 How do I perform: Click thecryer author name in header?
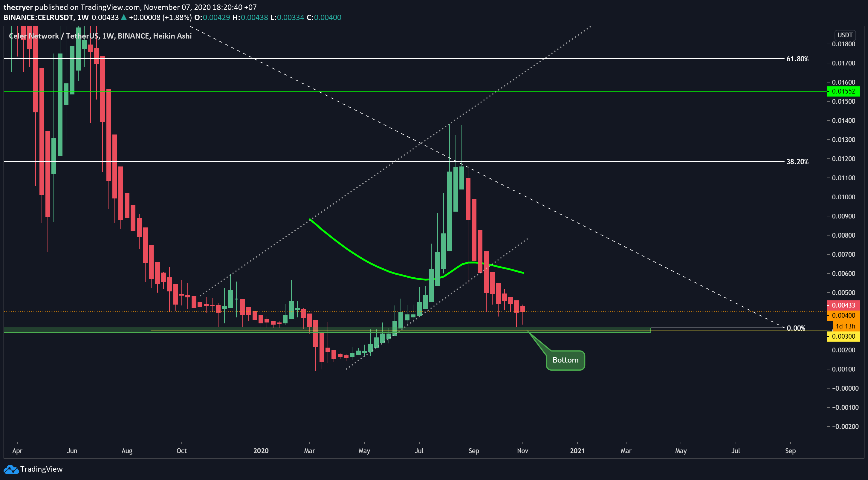(x=18, y=7)
